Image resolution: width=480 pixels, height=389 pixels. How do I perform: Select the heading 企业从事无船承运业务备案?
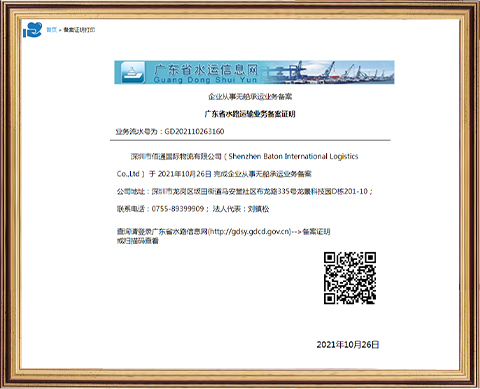250,97
